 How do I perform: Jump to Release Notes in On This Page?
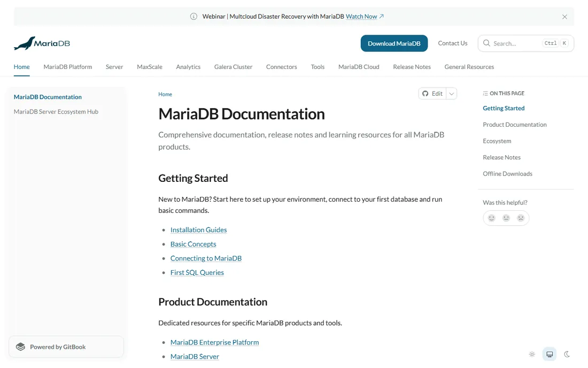click(x=501, y=157)
